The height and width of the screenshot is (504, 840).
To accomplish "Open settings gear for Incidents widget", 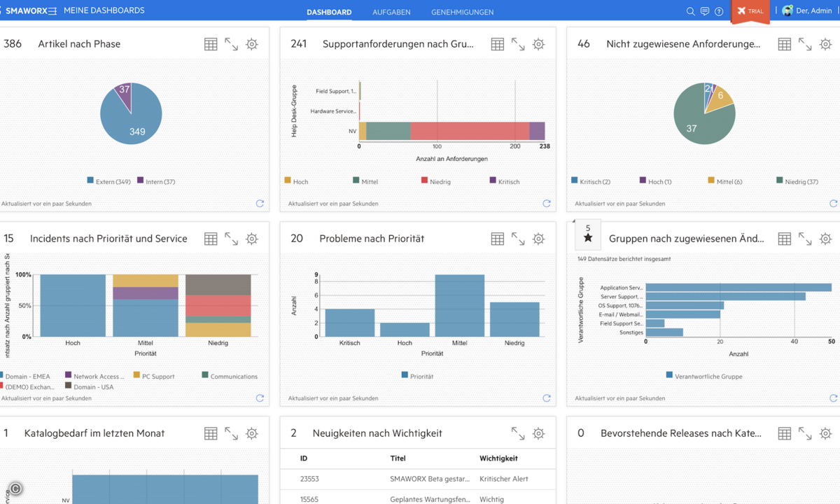I will pos(252,239).
